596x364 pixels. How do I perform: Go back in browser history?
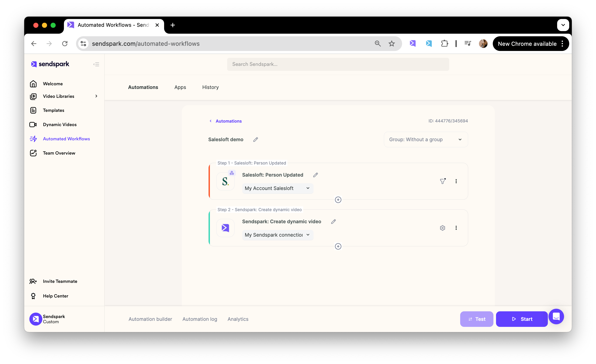click(34, 44)
